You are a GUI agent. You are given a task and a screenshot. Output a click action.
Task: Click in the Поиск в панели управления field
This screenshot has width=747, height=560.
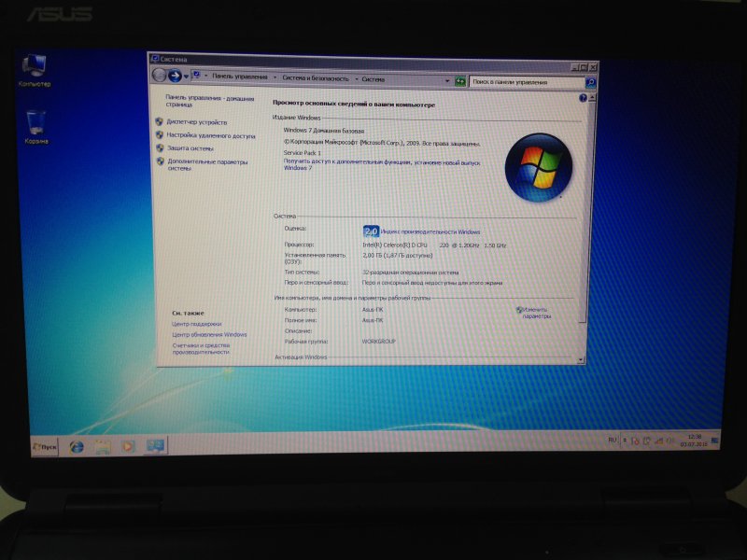point(526,82)
